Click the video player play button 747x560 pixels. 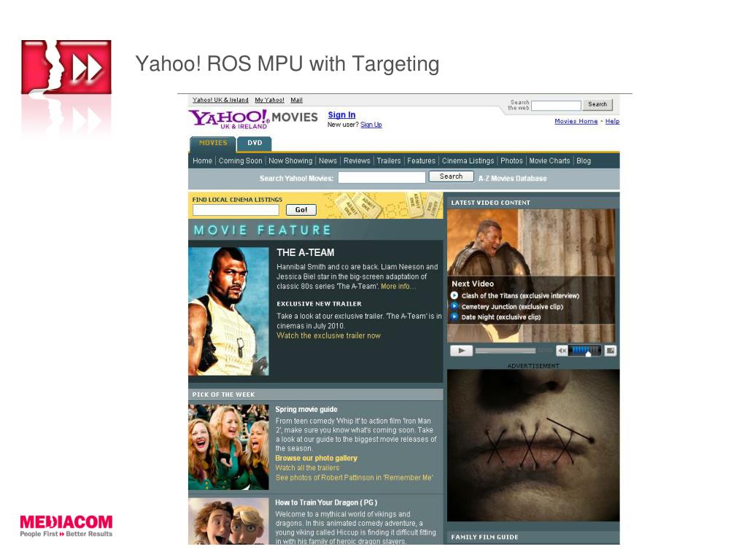coord(461,351)
